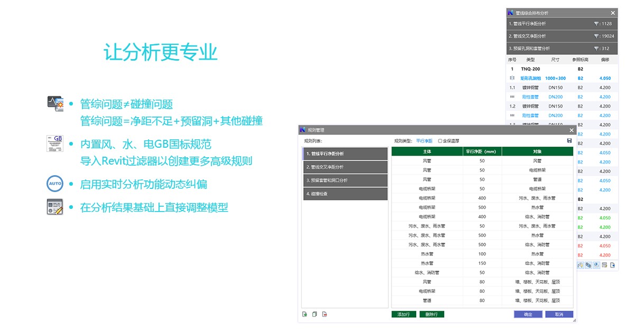Viewport: 644px width, 335px height.
Task: Click the real-time analysis icon in bottom toolbar
Action: [580, 265]
